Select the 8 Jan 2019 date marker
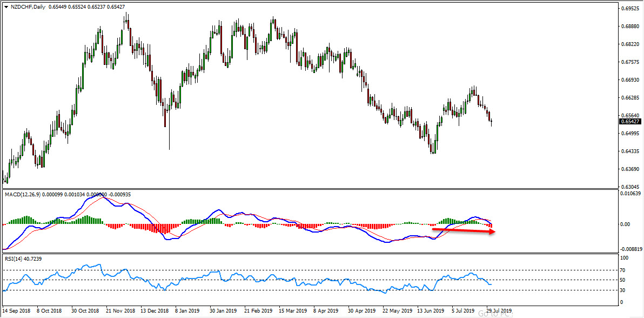644x318 pixels. 187,312
